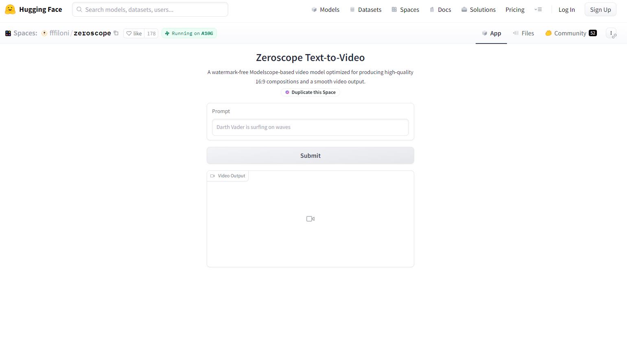
Task: Click the Video Output label
Action: tap(228, 176)
